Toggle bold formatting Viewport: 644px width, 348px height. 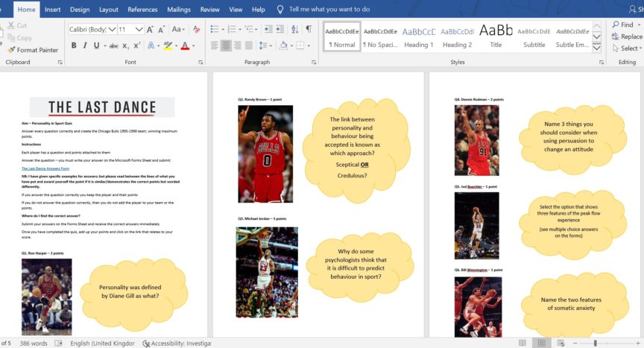click(74, 45)
